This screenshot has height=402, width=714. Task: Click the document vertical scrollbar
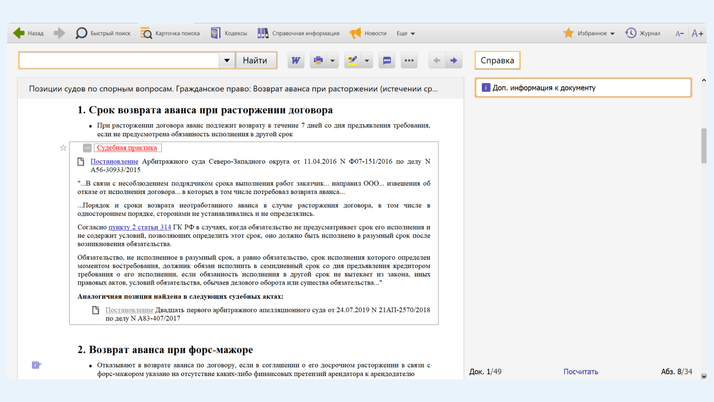coord(704,146)
